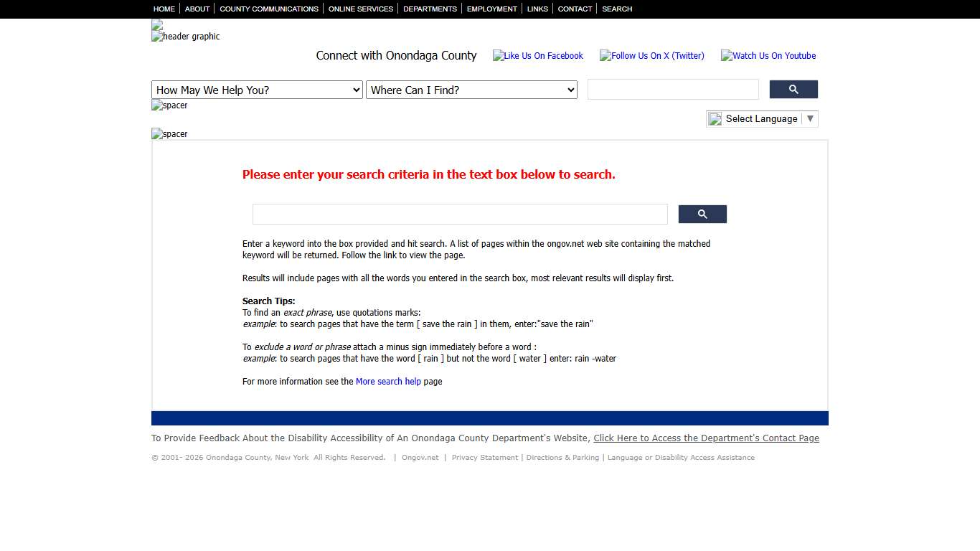980x551 pixels.
Task: Open the Privacy Statement footer link
Action: click(x=484, y=458)
